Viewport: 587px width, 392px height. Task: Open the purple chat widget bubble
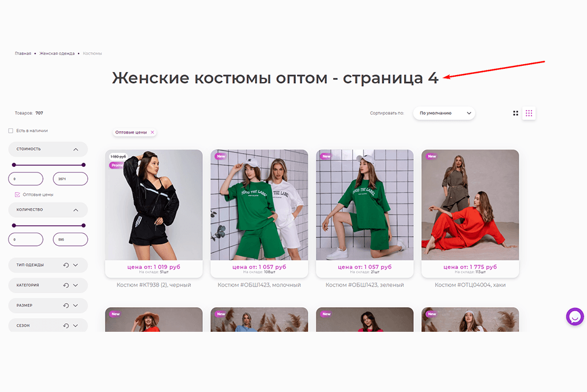(x=574, y=317)
